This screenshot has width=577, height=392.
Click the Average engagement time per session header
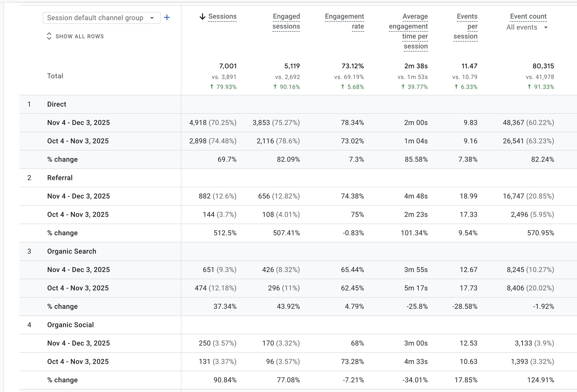408,31
